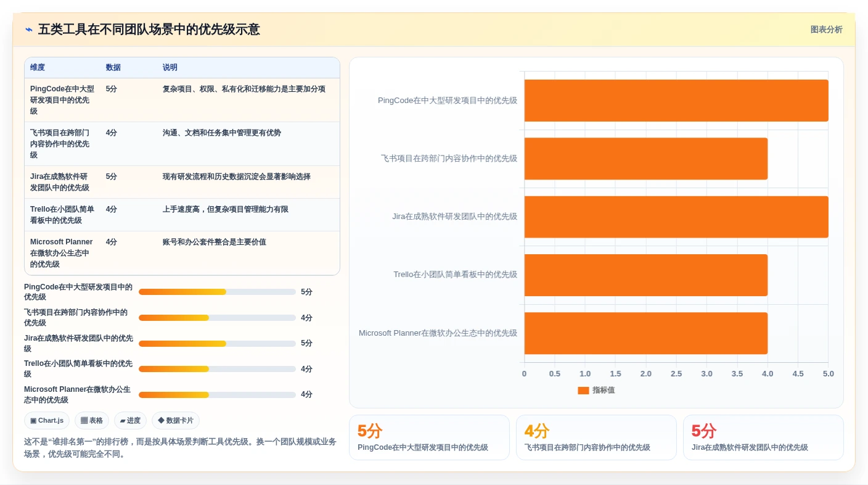Viewport: 868px width, 485px height.
Task: Click the 维度 column header
Action: coord(38,67)
